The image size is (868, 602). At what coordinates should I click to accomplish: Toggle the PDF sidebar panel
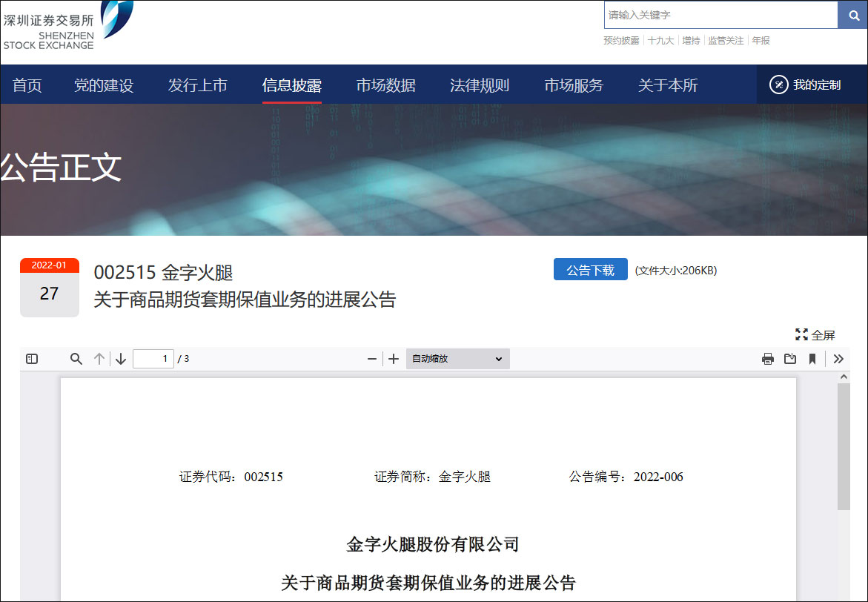tap(32, 359)
